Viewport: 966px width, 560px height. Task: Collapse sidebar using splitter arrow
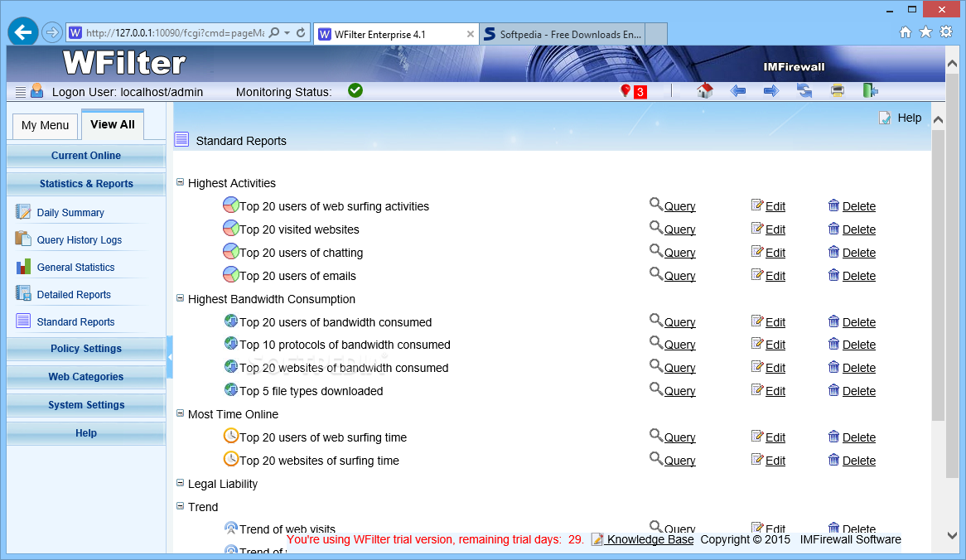pos(169,357)
